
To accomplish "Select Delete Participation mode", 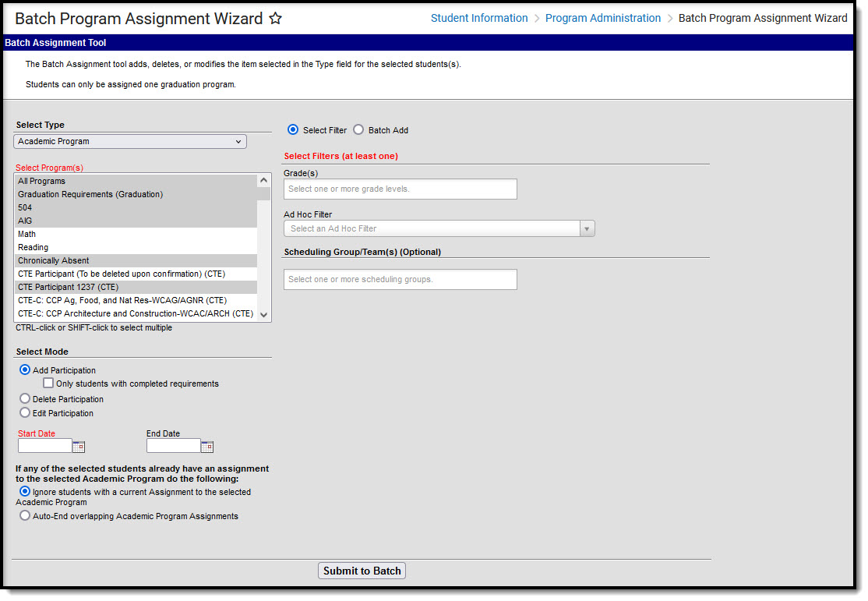I will click(x=25, y=398).
